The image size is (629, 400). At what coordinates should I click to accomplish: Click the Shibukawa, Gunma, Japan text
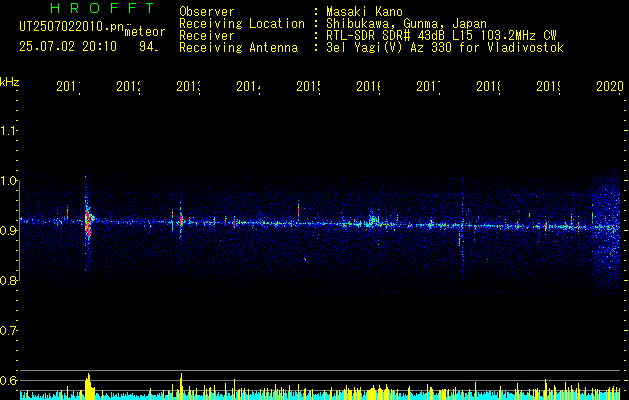[406, 24]
